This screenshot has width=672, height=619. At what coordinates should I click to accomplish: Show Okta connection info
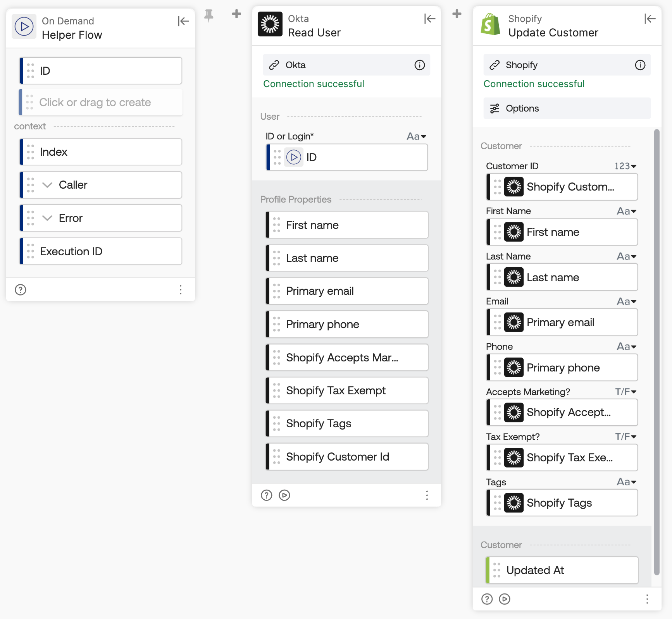[419, 65]
